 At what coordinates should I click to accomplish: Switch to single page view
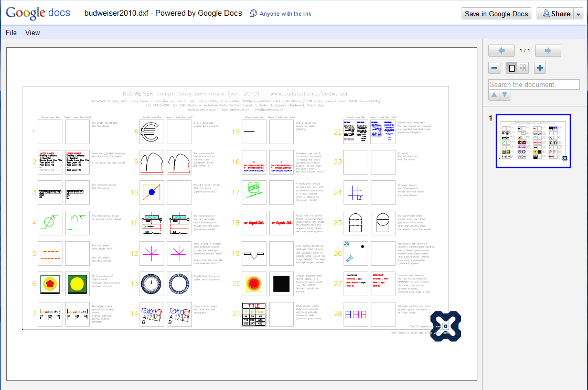click(x=511, y=68)
